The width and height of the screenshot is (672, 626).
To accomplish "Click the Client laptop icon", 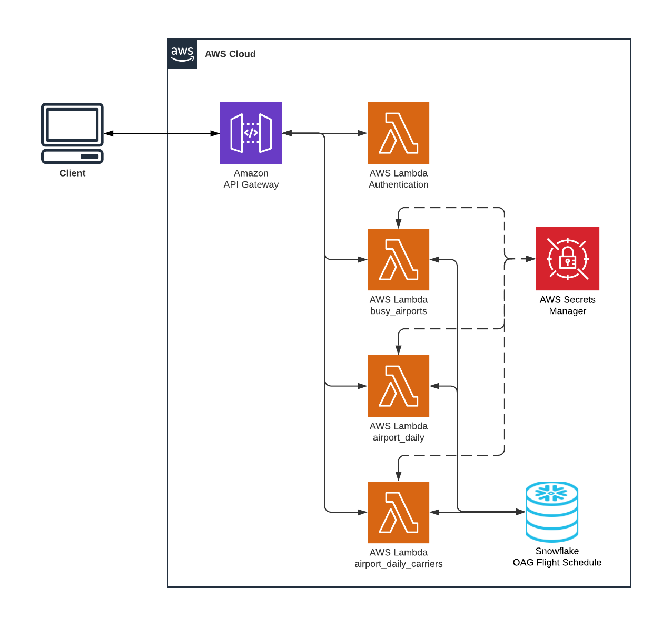I will point(72,133).
